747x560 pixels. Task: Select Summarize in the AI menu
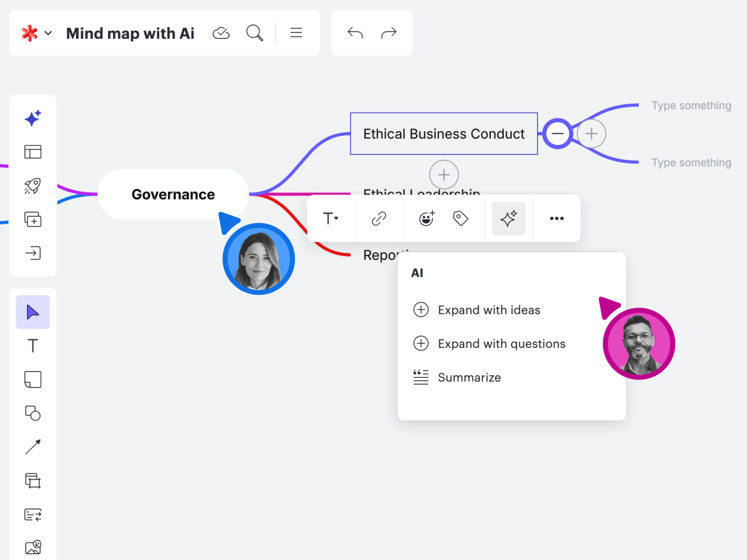pyautogui.click(x=469, y=377)
